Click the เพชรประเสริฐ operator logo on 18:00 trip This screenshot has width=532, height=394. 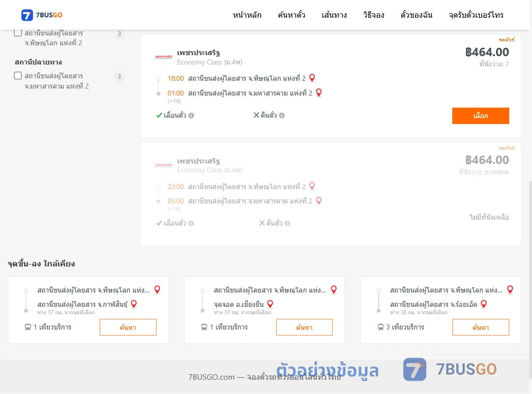tap(164, 57)
